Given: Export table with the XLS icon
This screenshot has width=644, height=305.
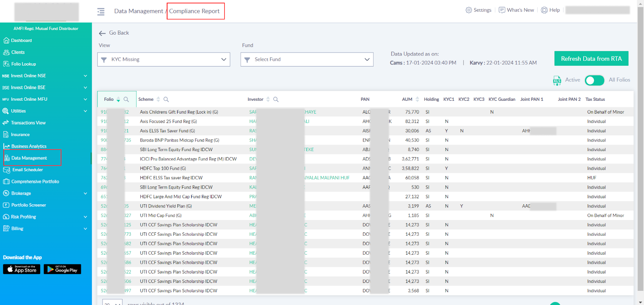Looking at the screenshot, I should (x=557, y=81).
